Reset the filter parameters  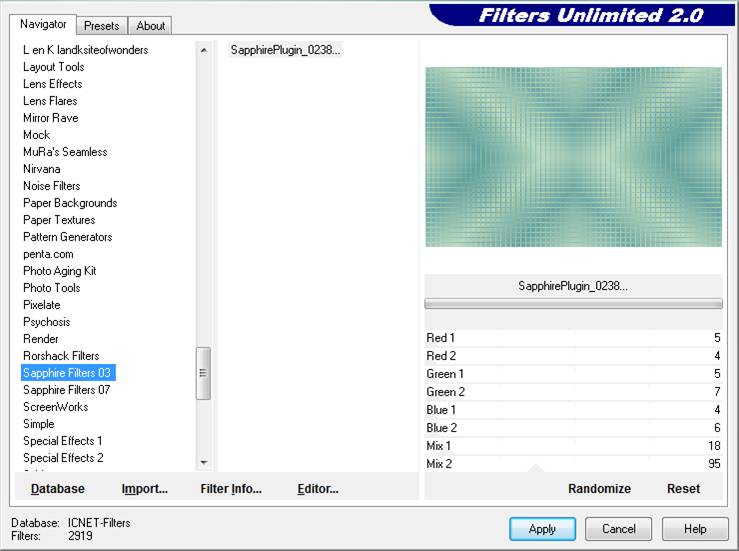coord(683,489)
